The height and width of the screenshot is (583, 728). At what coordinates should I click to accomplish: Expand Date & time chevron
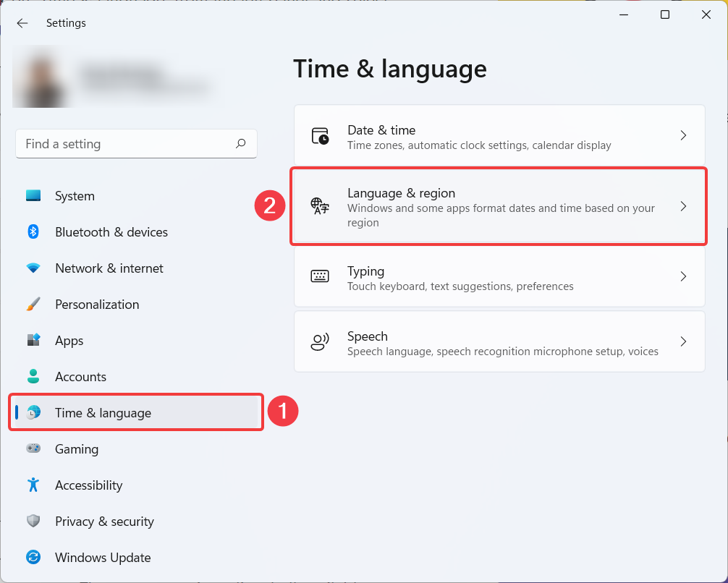point(683,135)
